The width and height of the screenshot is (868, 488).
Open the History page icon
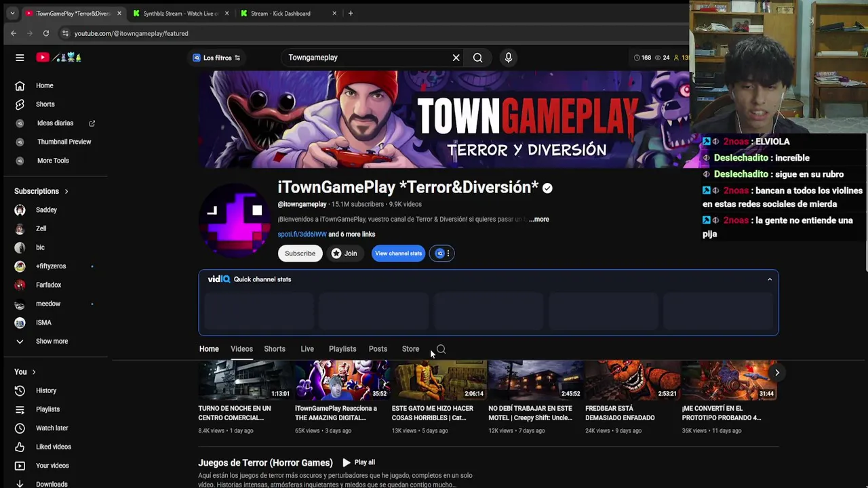point(20,390)
